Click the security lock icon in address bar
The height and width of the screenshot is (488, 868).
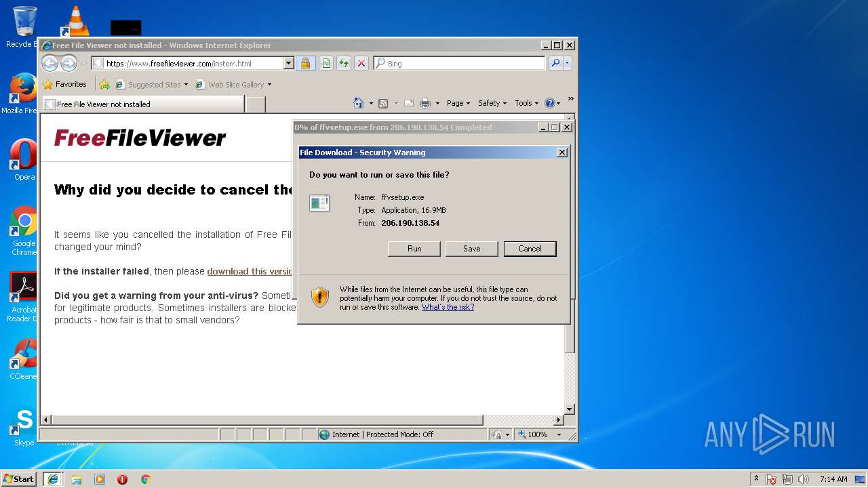pos(305,63)
